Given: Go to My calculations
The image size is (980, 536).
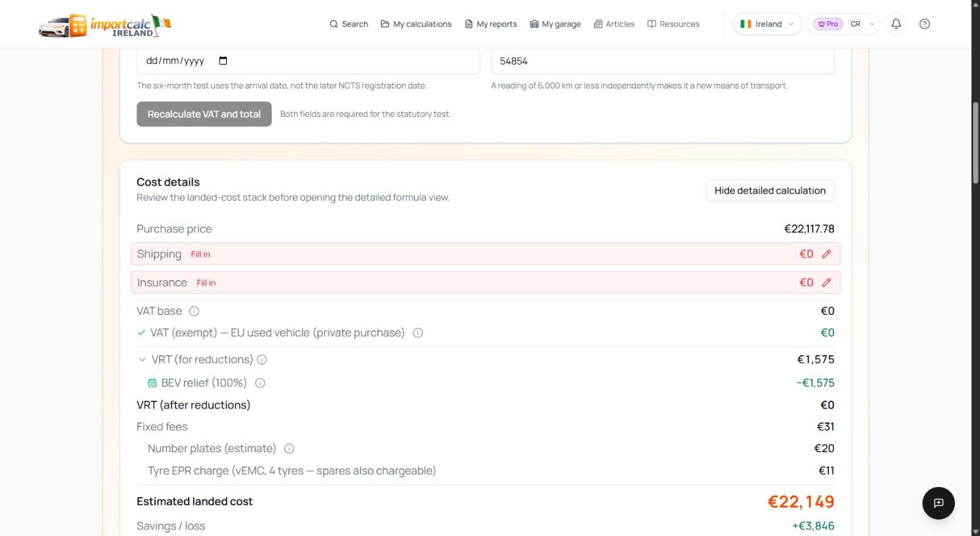Looking at the screenshot, I should pos(416,24).
